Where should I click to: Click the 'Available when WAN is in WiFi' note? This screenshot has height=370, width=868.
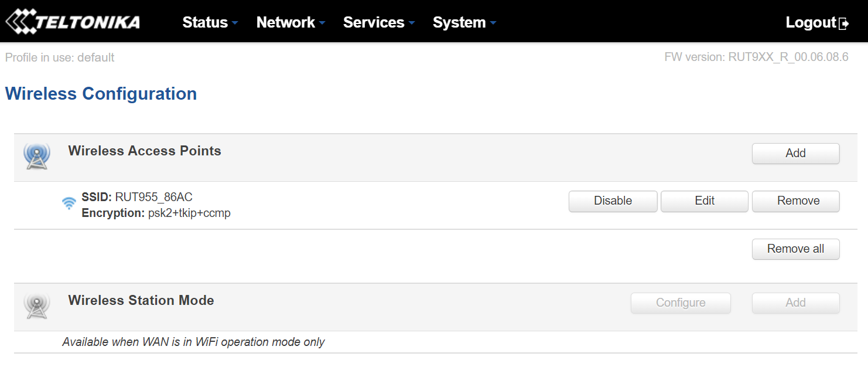pyautogui.click(x=193, y=342)
